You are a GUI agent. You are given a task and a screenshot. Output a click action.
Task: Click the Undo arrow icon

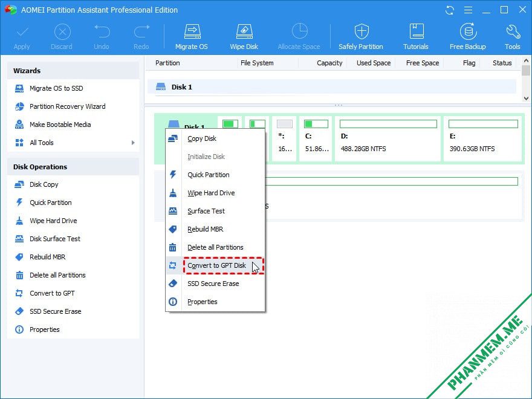102,32
